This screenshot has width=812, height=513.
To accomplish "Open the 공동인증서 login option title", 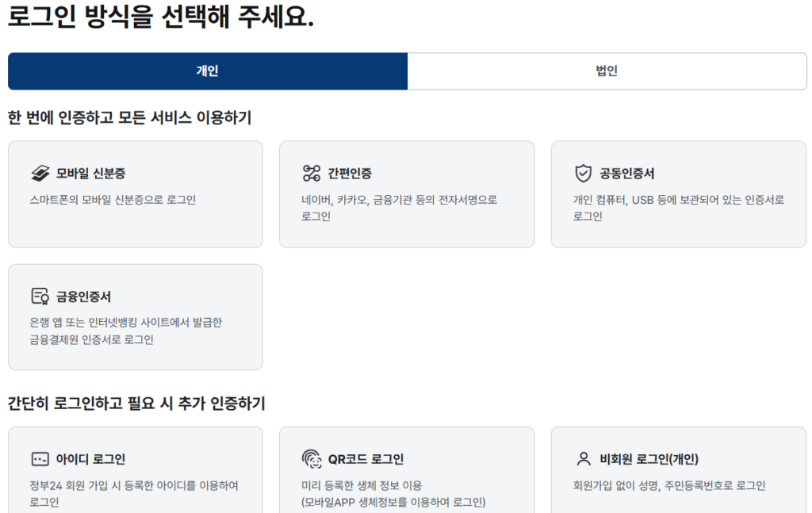I will point(626,174).
